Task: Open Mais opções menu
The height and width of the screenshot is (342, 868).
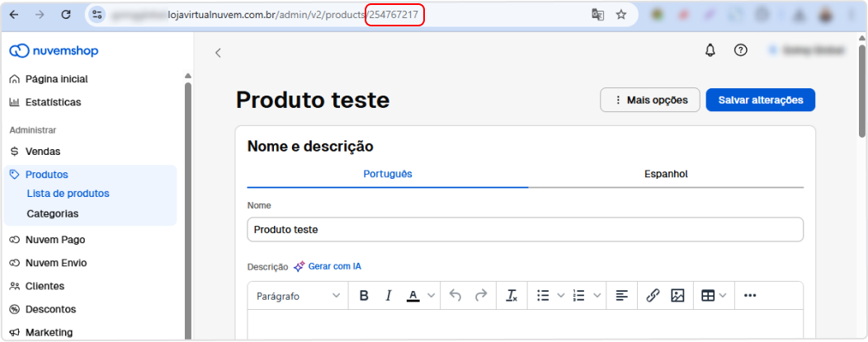Action: (650, 100)
